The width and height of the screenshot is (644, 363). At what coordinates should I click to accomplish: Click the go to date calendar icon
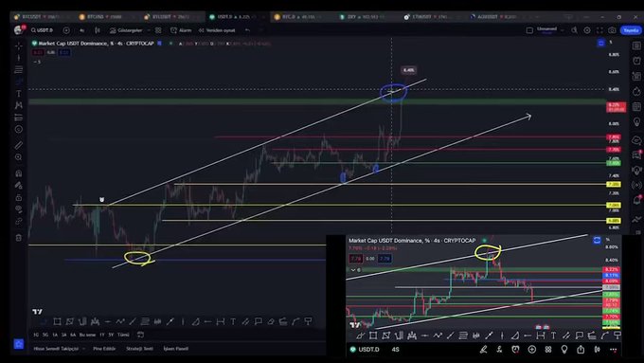point(140,335)
